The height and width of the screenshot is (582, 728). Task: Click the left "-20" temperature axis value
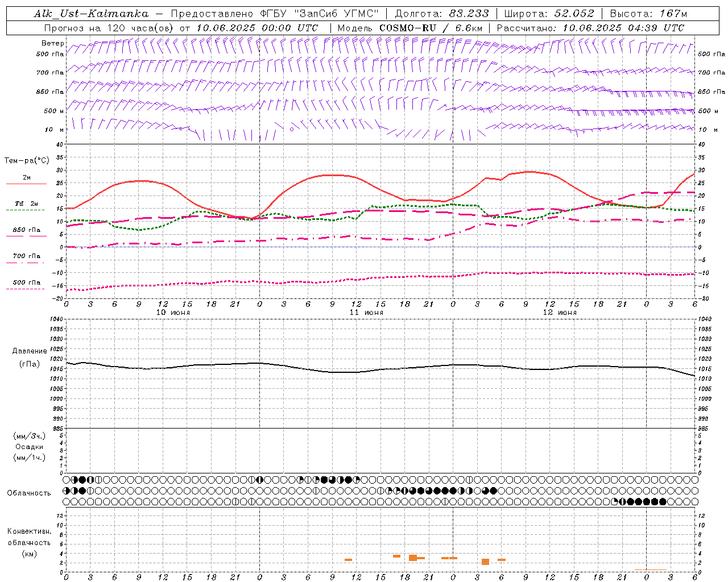(58, 298)
